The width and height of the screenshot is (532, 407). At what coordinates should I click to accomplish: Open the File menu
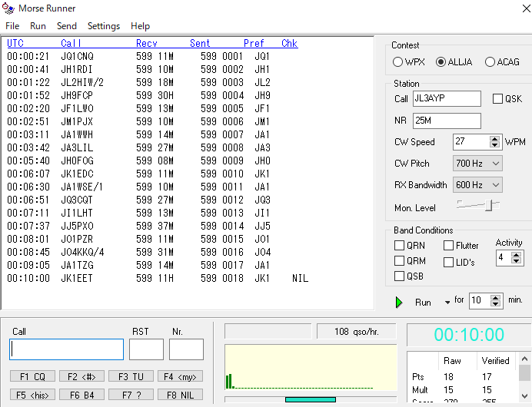[12, 26]
